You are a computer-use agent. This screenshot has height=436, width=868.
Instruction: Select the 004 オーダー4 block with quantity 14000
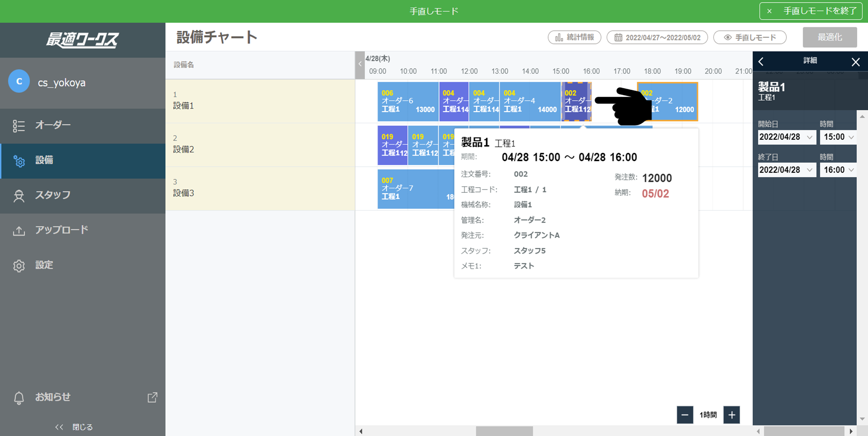coord(530,102)
